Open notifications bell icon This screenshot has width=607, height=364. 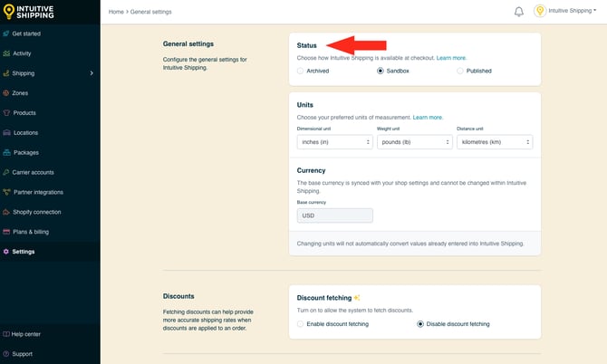pyautogui.click(x=519, y=12)
